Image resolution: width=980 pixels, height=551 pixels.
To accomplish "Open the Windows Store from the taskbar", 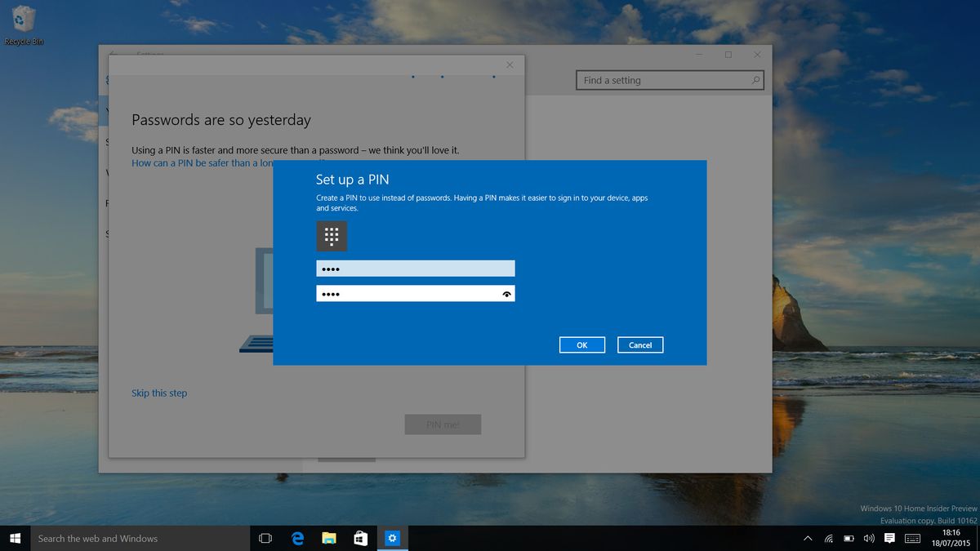I will (360, 538).
